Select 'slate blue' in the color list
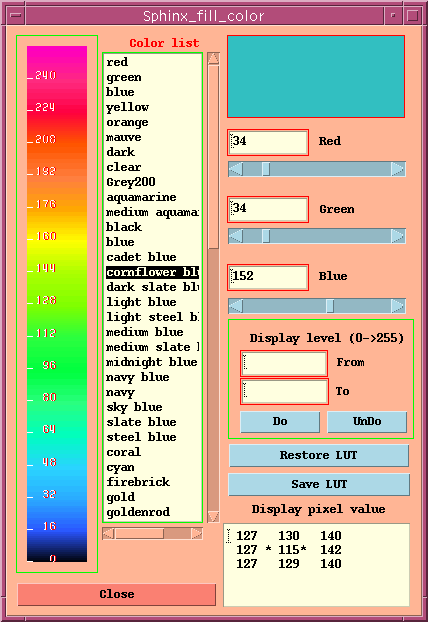This screenshot has height=622, width=428. point(152,422)
